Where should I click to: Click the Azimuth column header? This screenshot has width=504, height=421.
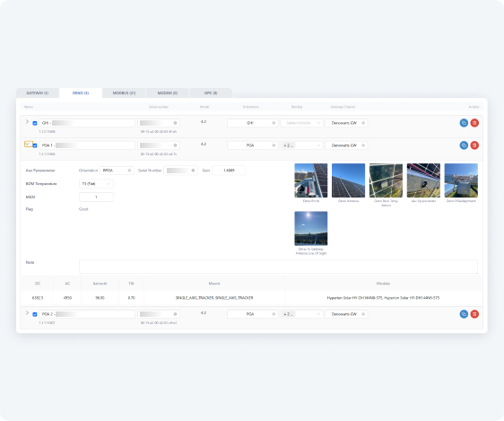click(x=100, y=284)
